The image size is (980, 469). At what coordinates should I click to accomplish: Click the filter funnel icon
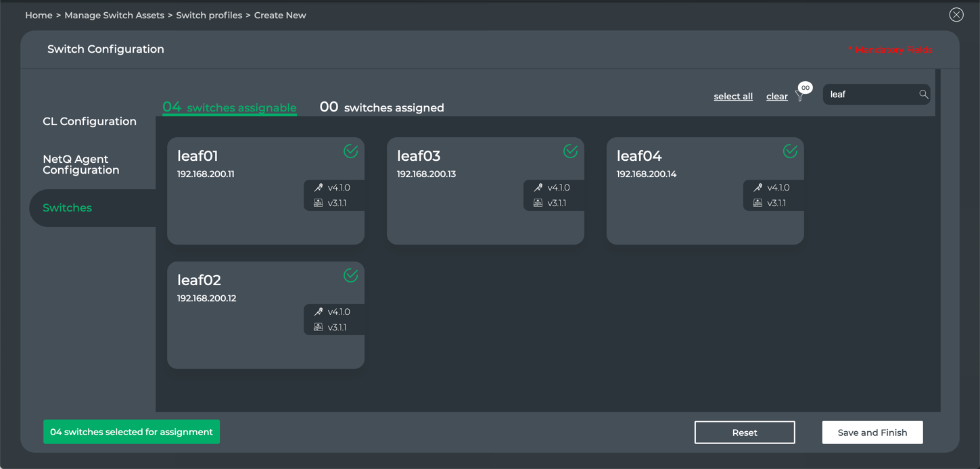point(799,97)
